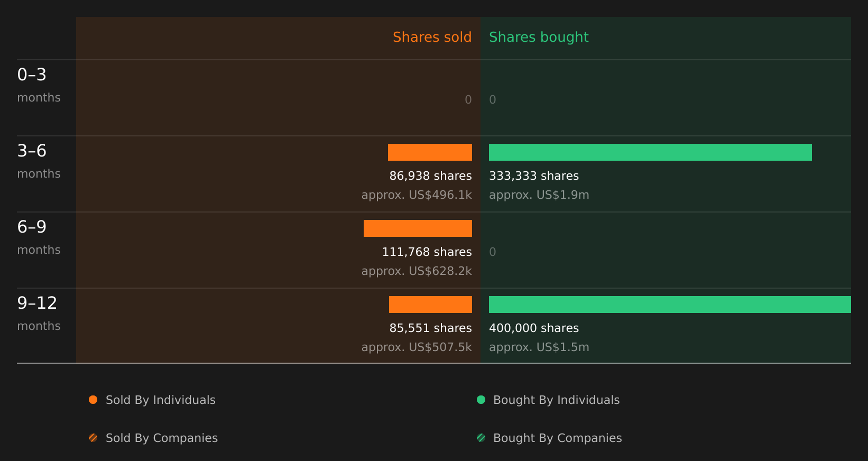Click the Sold By Companies legend label
868x461 pixels.
(x=162, y=438)
